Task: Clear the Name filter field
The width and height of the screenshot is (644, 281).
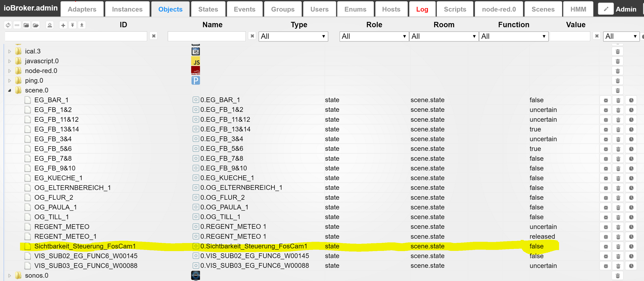Action: point(252,36)
